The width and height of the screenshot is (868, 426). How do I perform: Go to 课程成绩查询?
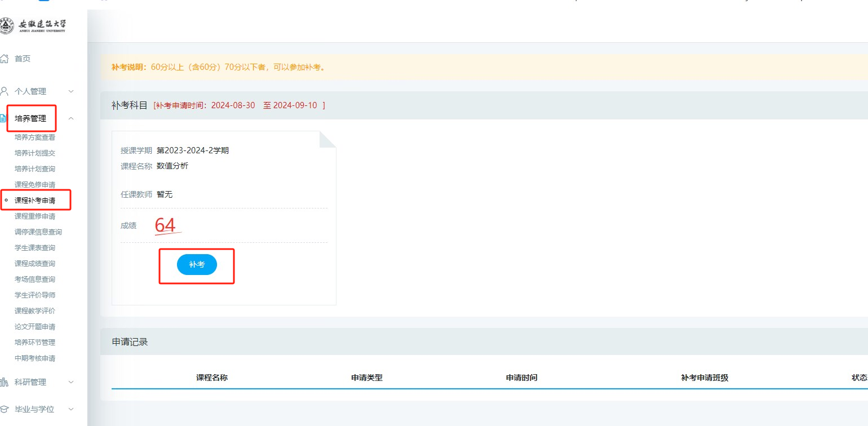point(35,263)
